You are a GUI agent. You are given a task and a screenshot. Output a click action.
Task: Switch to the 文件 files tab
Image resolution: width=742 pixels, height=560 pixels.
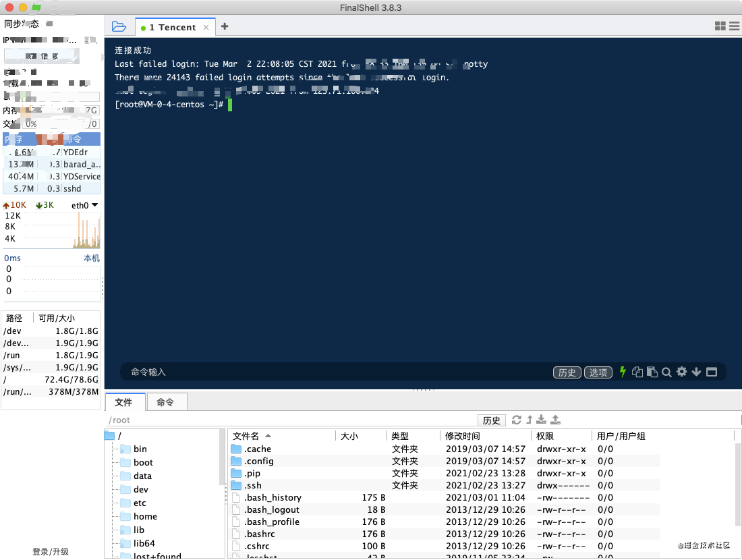123,402
